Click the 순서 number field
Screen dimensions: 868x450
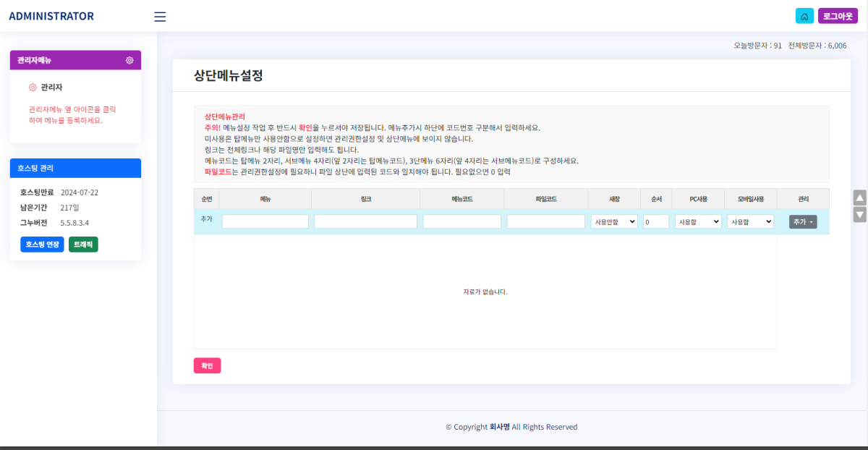coord(656,221)
